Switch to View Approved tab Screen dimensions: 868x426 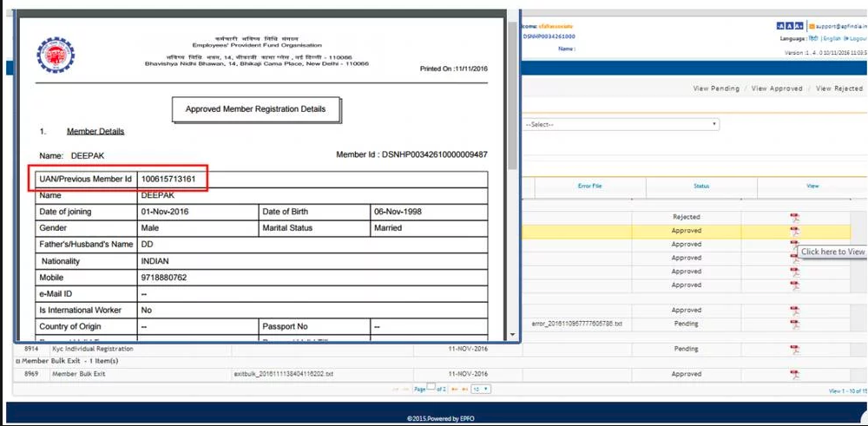point(777,88)
